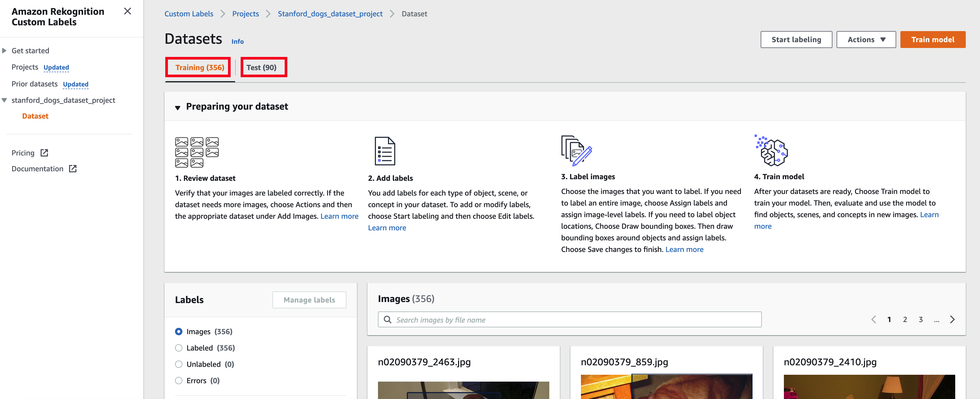Screen dimensions: 980x399
Task: Open image n02090379_2410.jpg thumbnail
Action: point(869,387)
